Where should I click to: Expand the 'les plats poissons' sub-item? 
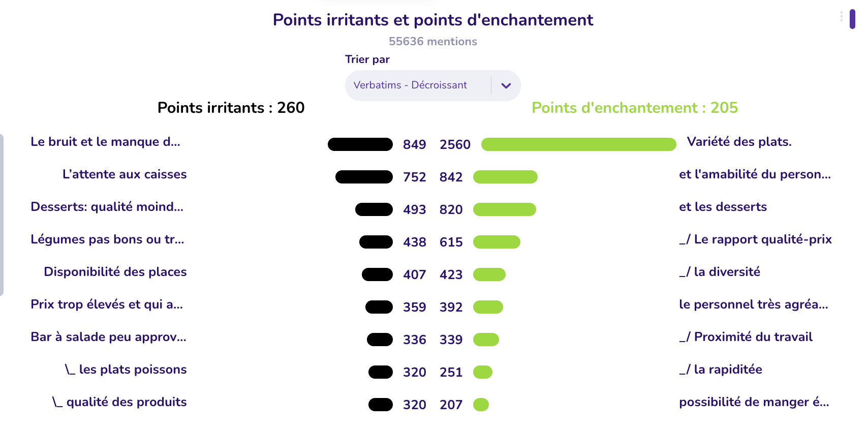point(126,370)
